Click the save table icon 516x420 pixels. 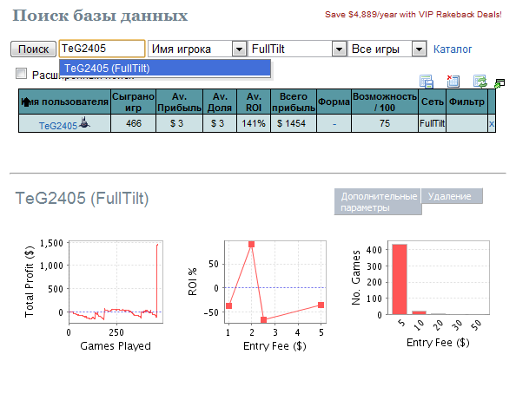[x=427, y=82]
